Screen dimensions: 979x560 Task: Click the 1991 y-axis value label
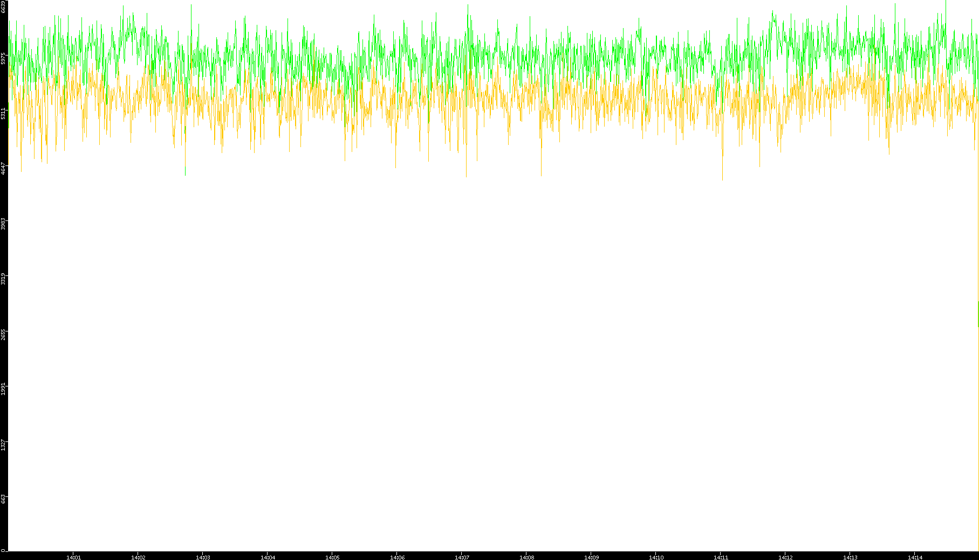(x=4, y=389)
